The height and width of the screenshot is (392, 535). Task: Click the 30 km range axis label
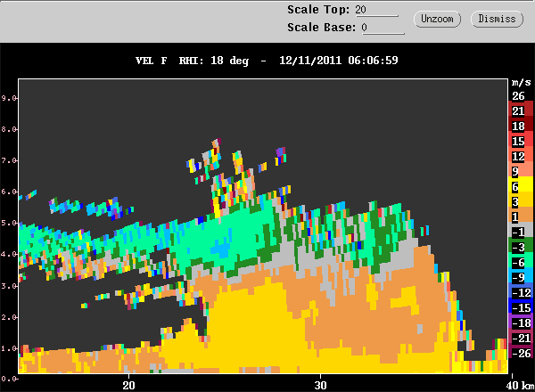pyautogui.click(x=320, y=385)
